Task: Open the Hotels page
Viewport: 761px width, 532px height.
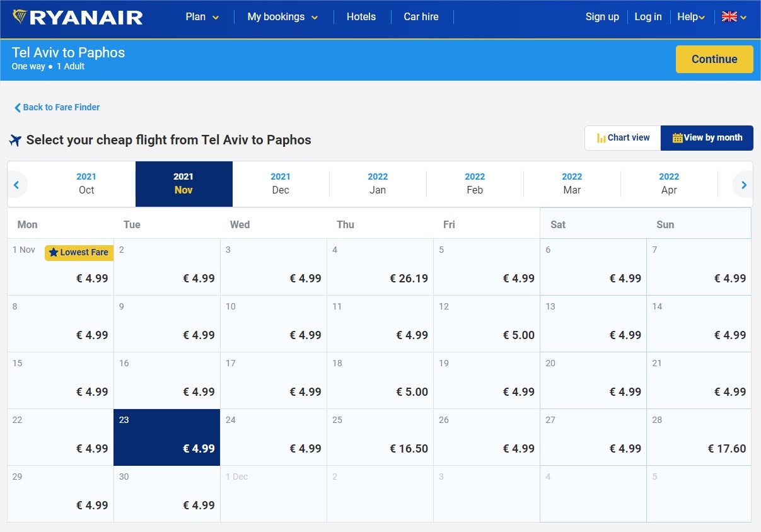Action: tap(361, 17)
